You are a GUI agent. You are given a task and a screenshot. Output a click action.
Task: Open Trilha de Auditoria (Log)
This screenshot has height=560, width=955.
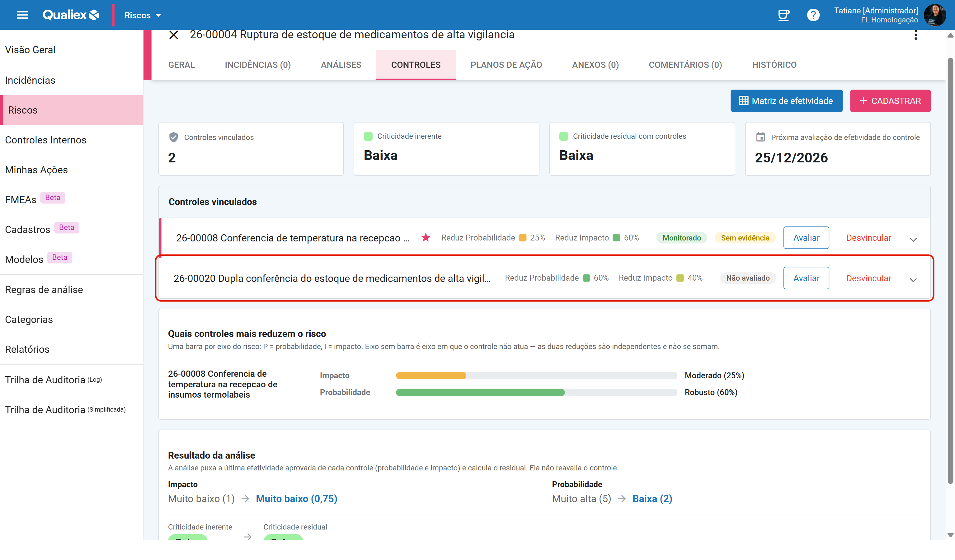click(72, 380)
